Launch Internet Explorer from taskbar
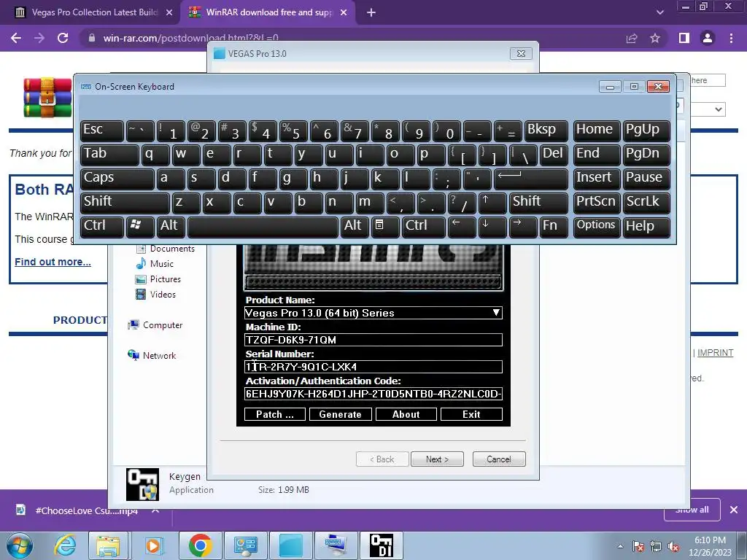Image resolution: width=747 pixels, height=560 pixels. point(64,545)
